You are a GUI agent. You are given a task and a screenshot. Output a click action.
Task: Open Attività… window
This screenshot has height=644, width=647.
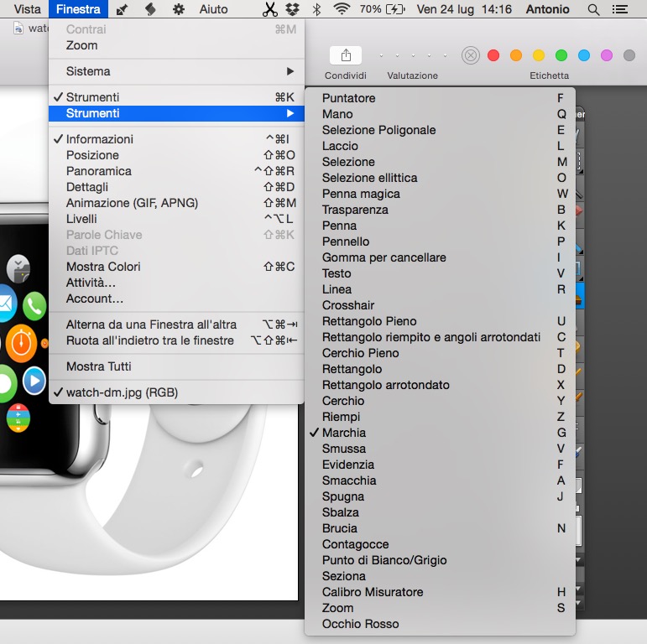(x=176, y=283)
